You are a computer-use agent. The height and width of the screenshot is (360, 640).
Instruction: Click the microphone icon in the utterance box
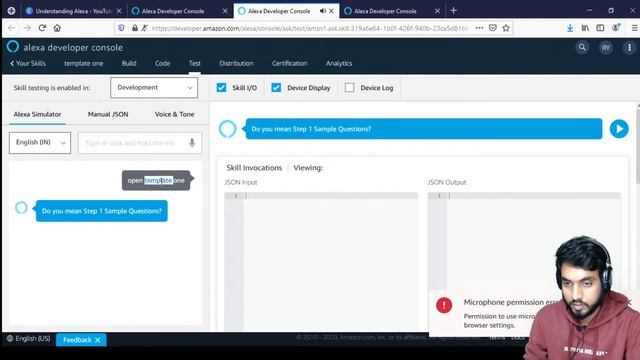point(192,143)
